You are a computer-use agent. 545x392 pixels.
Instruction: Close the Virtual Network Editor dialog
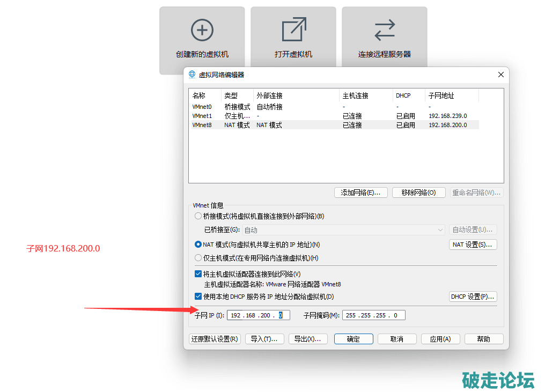[501, 75]
